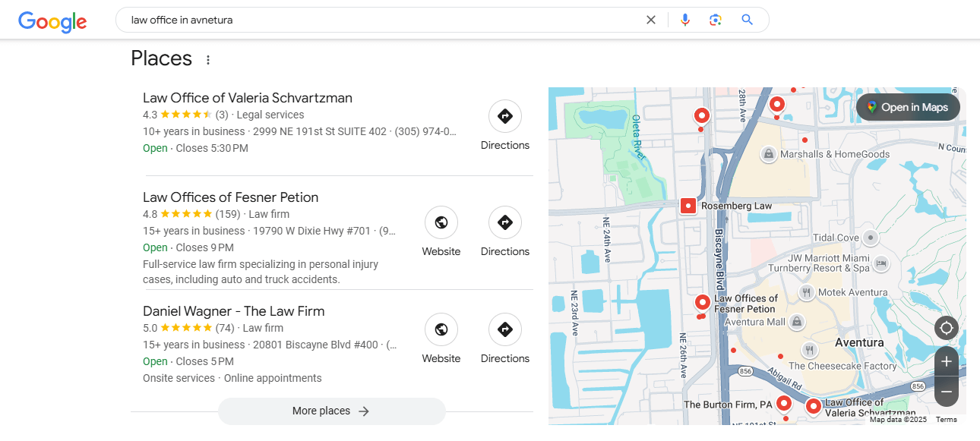Click the Aventura city label on the map

(859, 342)
